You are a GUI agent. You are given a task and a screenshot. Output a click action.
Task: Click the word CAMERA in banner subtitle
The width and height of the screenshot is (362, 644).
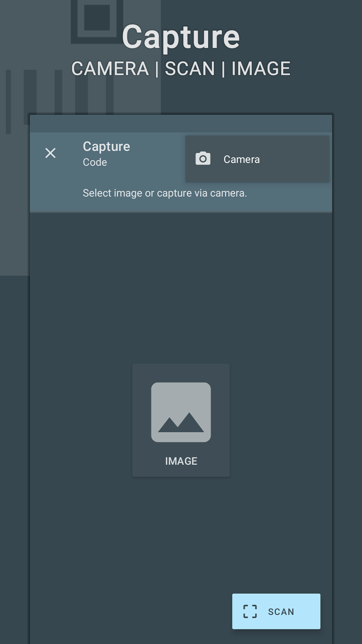110,69
